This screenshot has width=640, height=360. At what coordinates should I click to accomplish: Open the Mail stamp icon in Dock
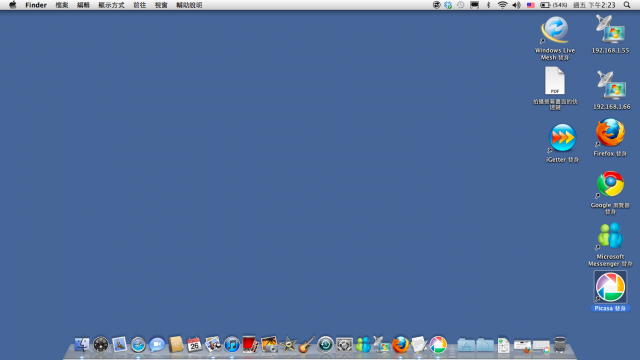point(120,344)
